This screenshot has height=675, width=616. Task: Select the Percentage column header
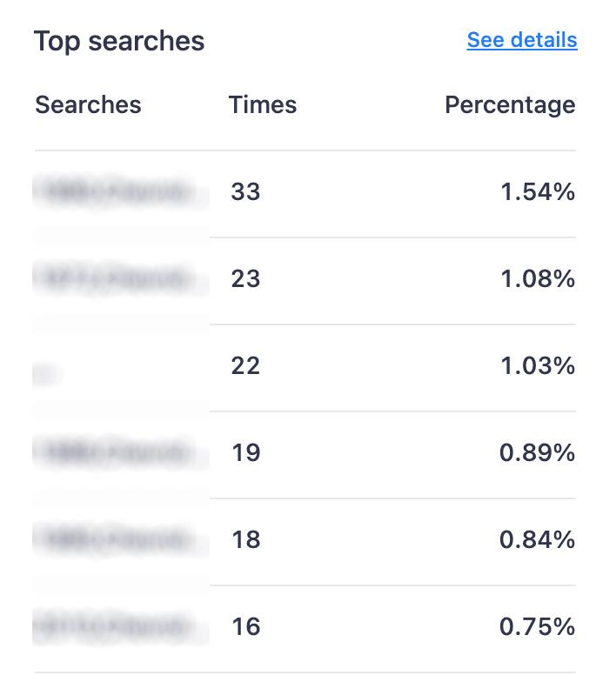point(510,105)
